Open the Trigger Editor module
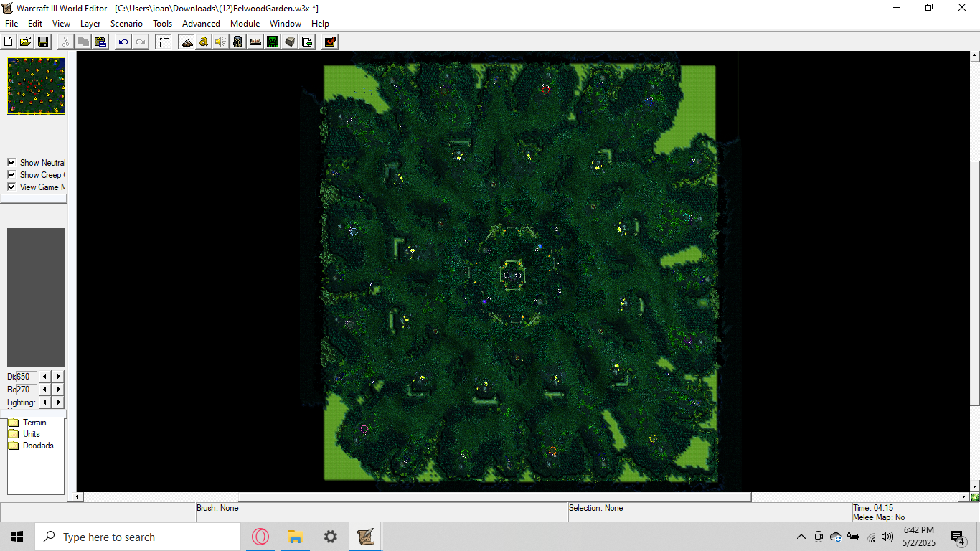The image size is (980, 551). coord(204,42)
